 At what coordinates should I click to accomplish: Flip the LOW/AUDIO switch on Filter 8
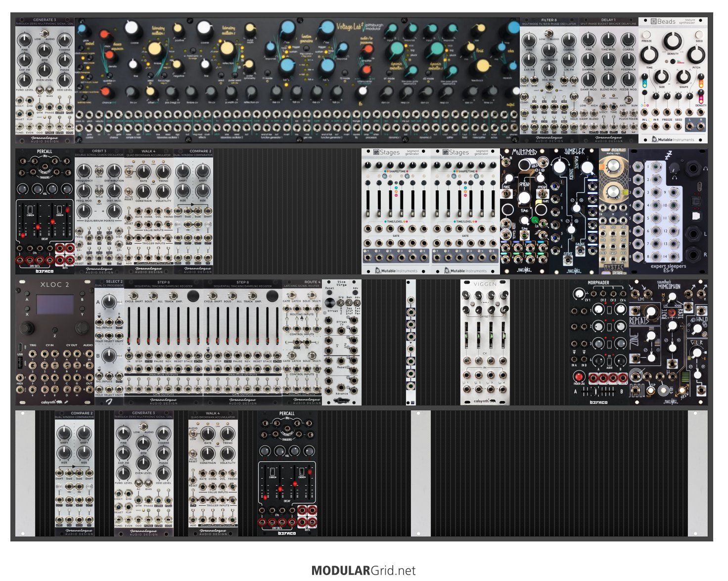[x=549, y=34]
